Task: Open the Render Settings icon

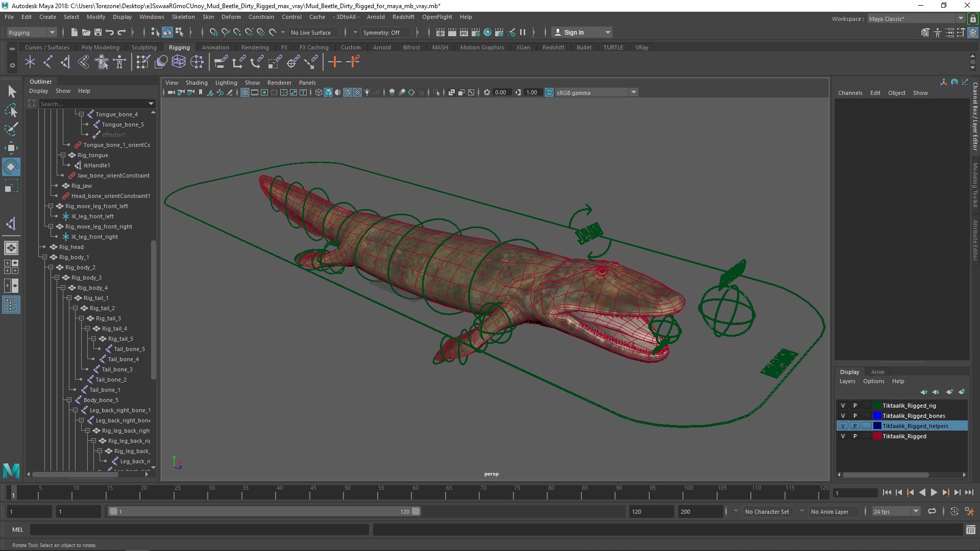Action: [476, 32]
